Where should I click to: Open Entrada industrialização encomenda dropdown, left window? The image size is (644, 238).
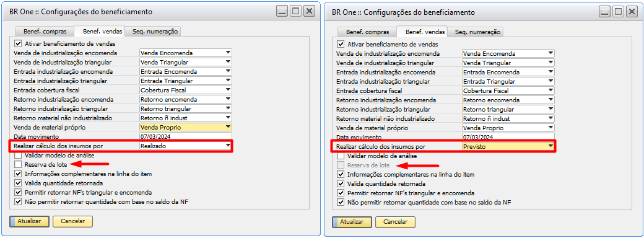pos(186,71)
